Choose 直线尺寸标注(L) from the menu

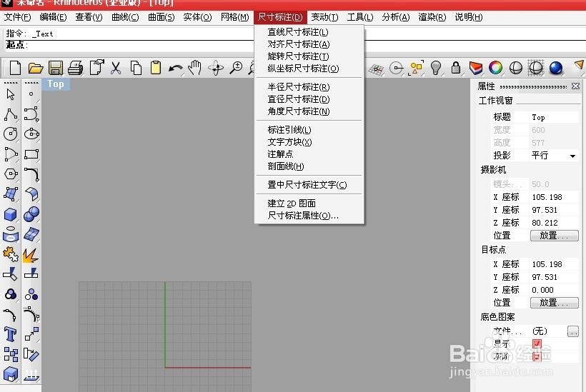[x=298, y=32]
